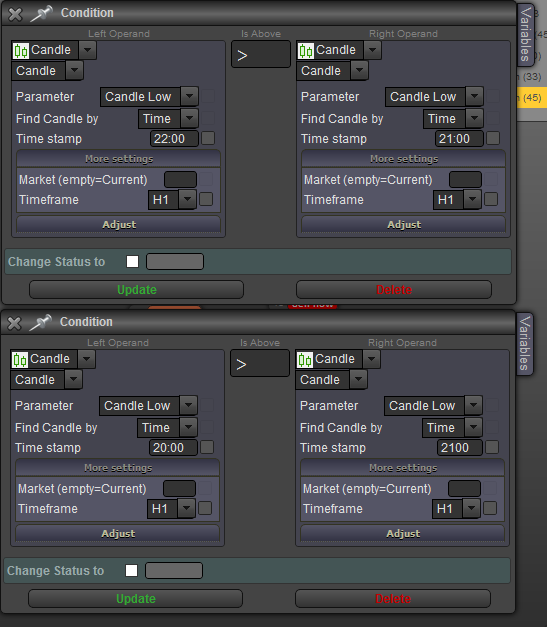Viewport: 547px width, 627px height.
Task: Click the candle icon in bottom panel Left Operand
Action: pyautogui.click(x=20, y=360)
